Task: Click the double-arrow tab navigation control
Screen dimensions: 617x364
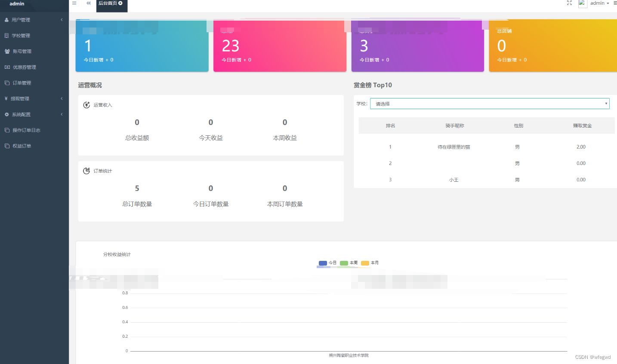Action: tap(88, 3)
